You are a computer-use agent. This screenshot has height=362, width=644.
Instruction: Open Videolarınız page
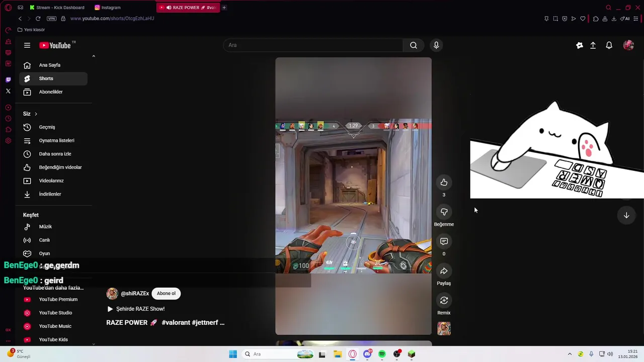click(53, 180)
